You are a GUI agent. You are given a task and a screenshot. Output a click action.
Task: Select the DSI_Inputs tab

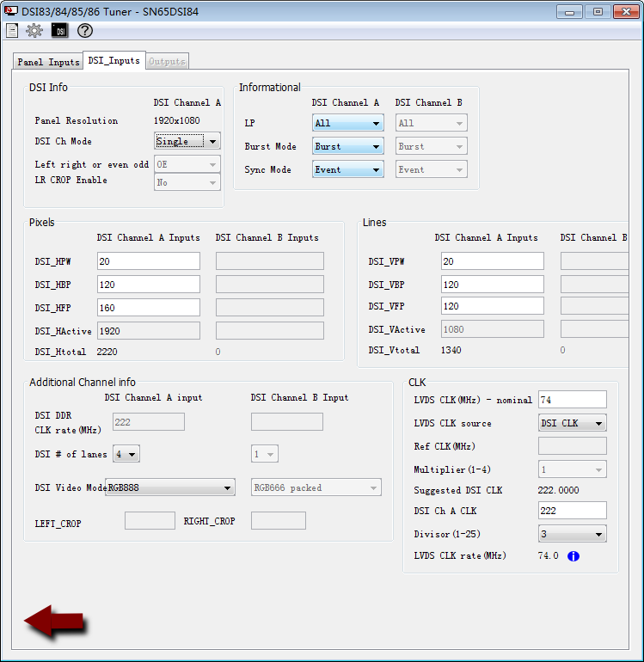click(114, 60)
